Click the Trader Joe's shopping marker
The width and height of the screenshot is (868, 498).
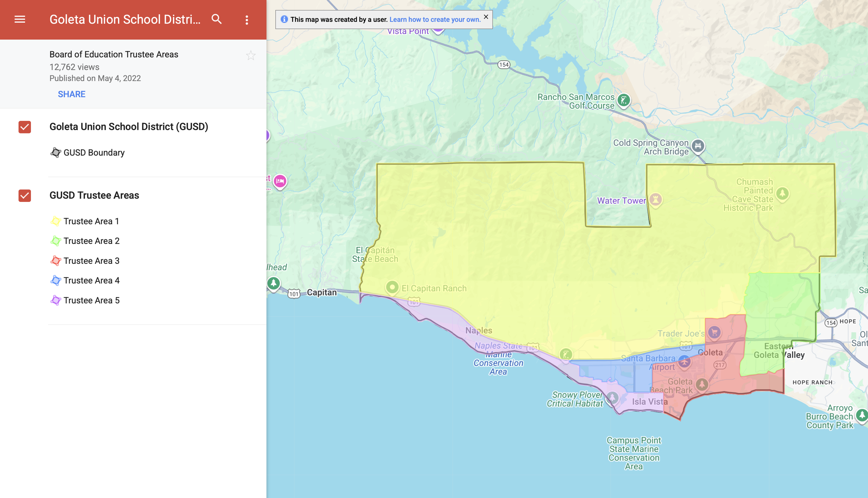(x=714, y=332)
